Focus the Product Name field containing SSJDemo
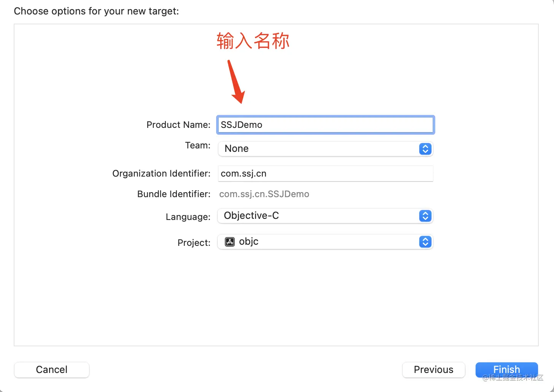Image resolution: width=554 pixels, height=392 pixels. pyautogui.click(x=325, y=125)
